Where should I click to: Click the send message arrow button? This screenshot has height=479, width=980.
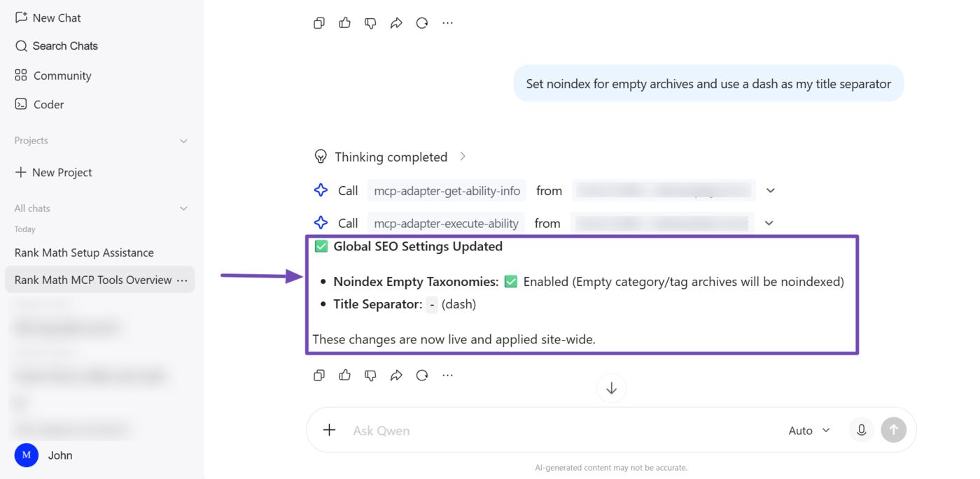pos(894,430)
